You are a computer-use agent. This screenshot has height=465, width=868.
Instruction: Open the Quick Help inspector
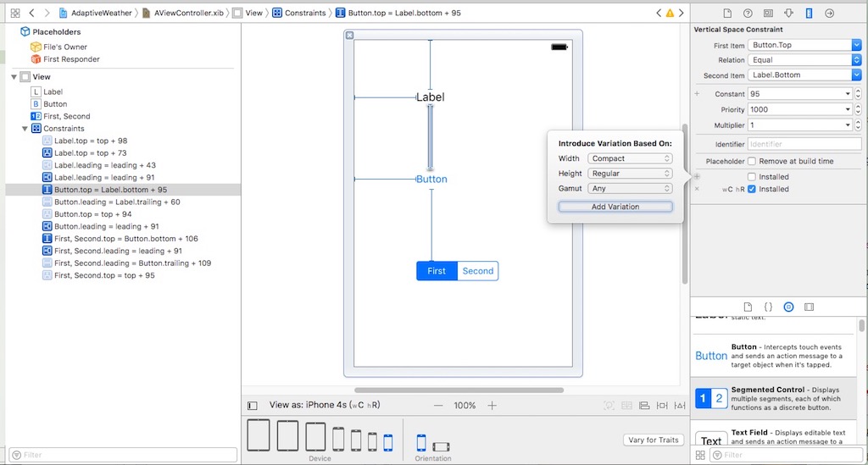click(x=748, y=14)
